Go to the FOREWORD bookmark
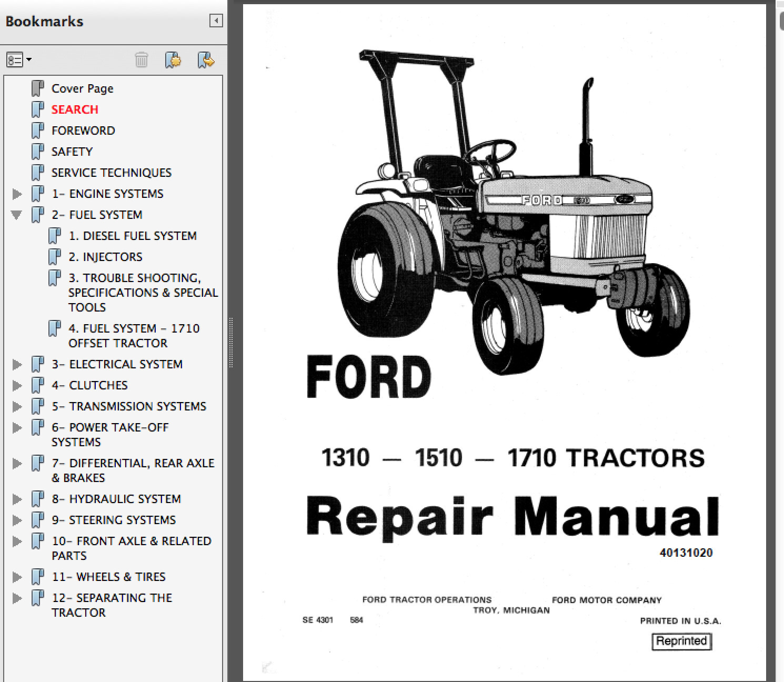This screenshot has height=682, width=784. pos(83,131)
